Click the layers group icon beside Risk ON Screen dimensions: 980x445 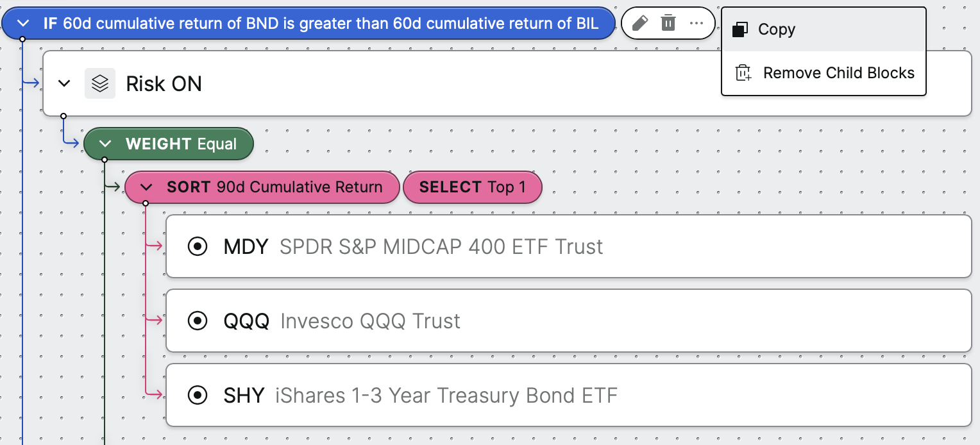100,83
